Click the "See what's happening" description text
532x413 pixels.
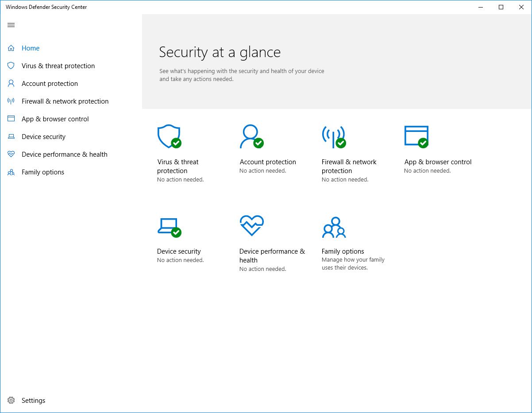pos(242,75)
